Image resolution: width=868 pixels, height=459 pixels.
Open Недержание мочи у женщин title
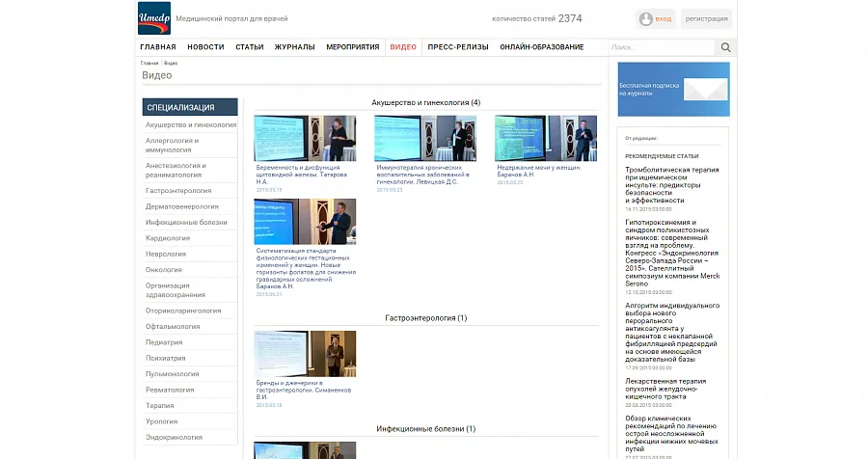pos(538,171)
